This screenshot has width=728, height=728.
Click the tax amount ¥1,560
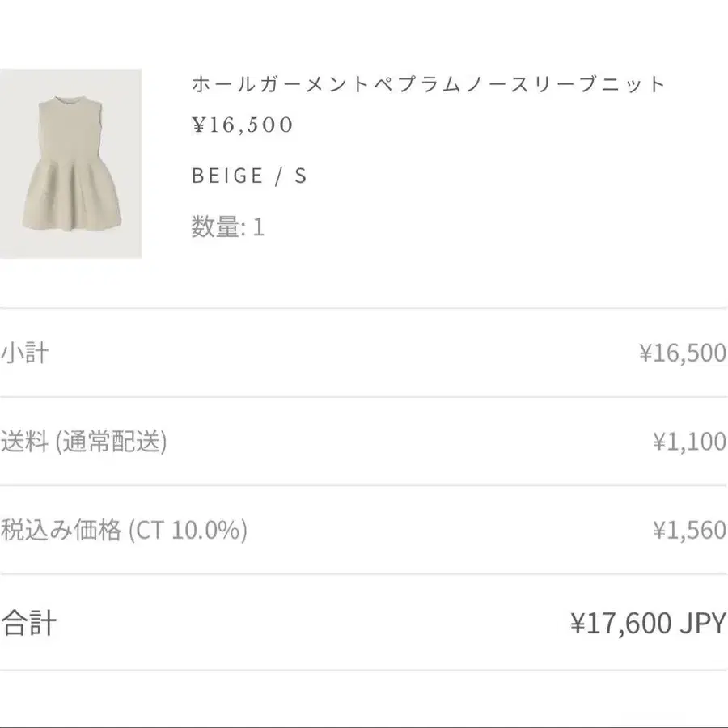coord(688,531)
